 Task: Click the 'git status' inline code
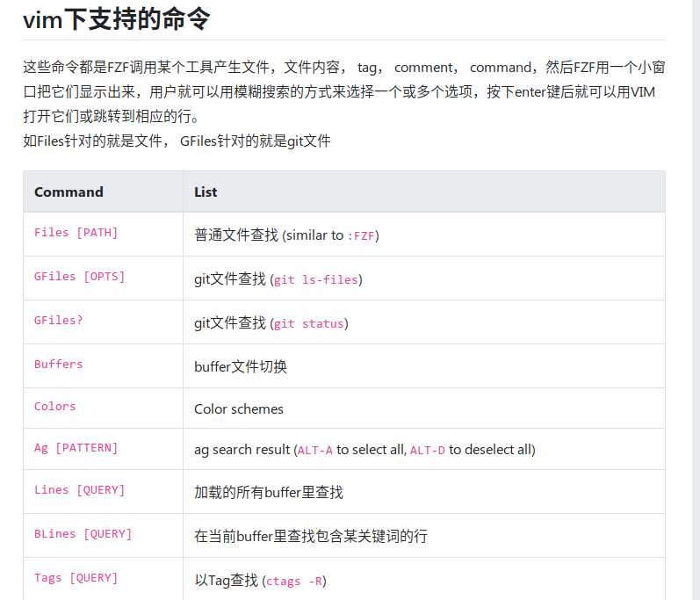tap(309, 323)
